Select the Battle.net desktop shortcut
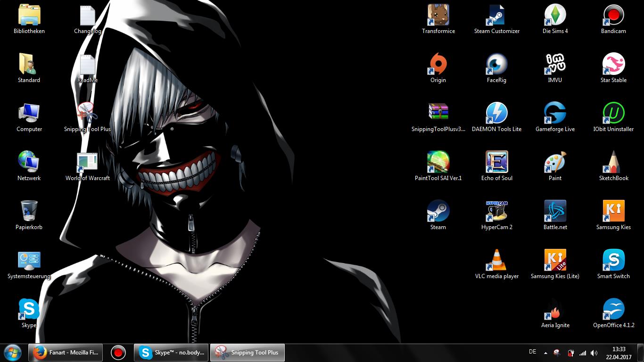The width and height of the screenshot is (644, 362). (x=555, y=215)
